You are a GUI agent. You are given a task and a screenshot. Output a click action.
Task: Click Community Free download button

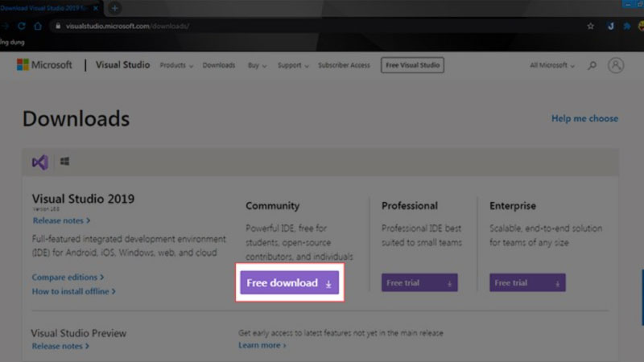click(290, 282)
